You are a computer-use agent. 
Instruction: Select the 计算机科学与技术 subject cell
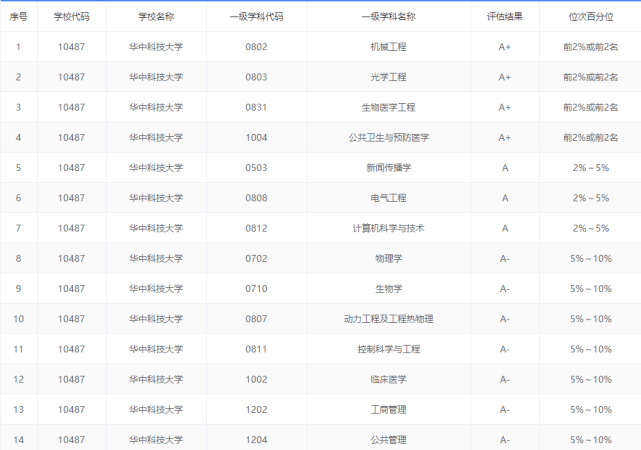[388, 228]
